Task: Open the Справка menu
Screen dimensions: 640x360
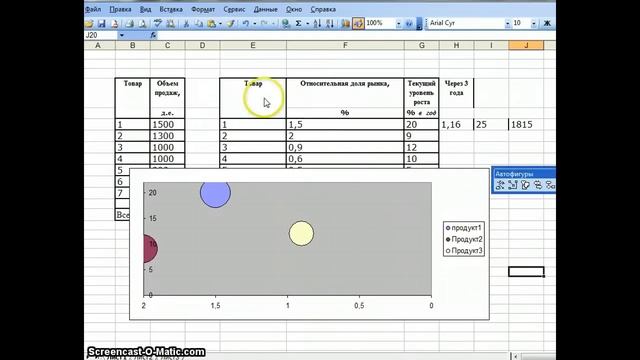Action: pyautogui.click(x=323, y=9)
